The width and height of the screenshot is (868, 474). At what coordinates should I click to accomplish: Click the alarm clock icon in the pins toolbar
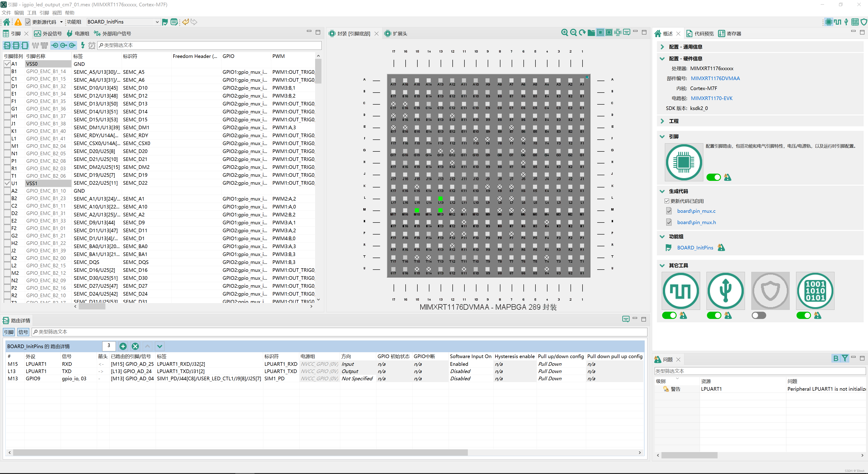point(92,45)
